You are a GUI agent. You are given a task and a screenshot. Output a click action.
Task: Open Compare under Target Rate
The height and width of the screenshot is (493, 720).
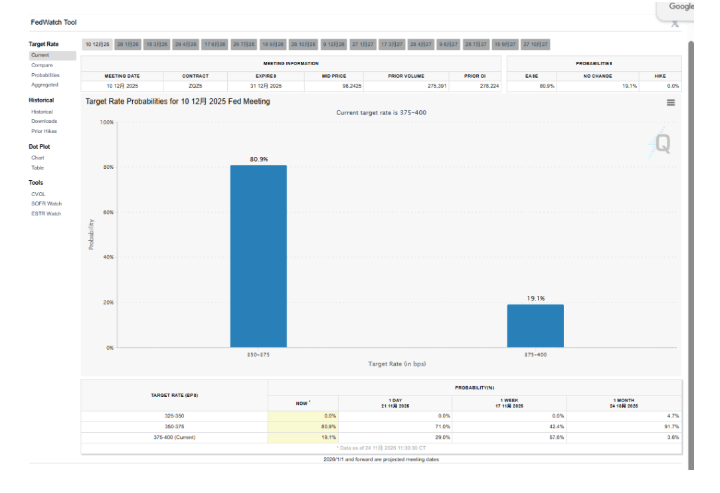click(42, 65)
